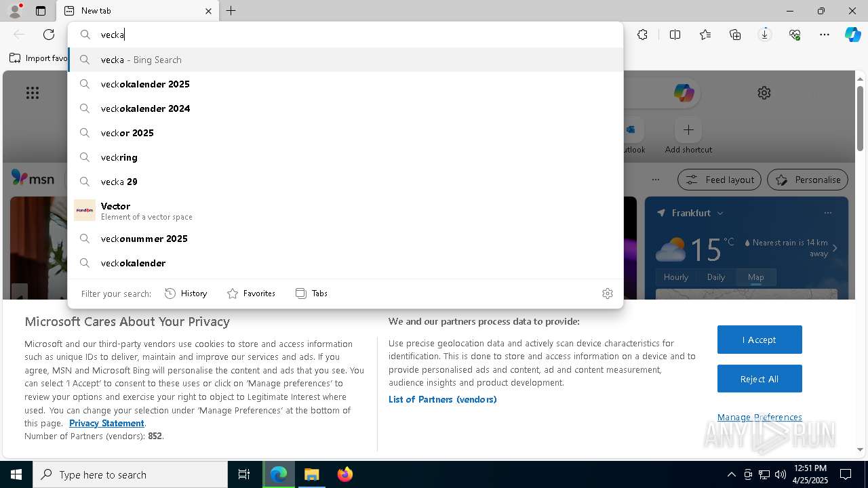The width and height of the screenshot is (868, 488).
Task: Click the msn logo
Action: click(x=33, y=178)
